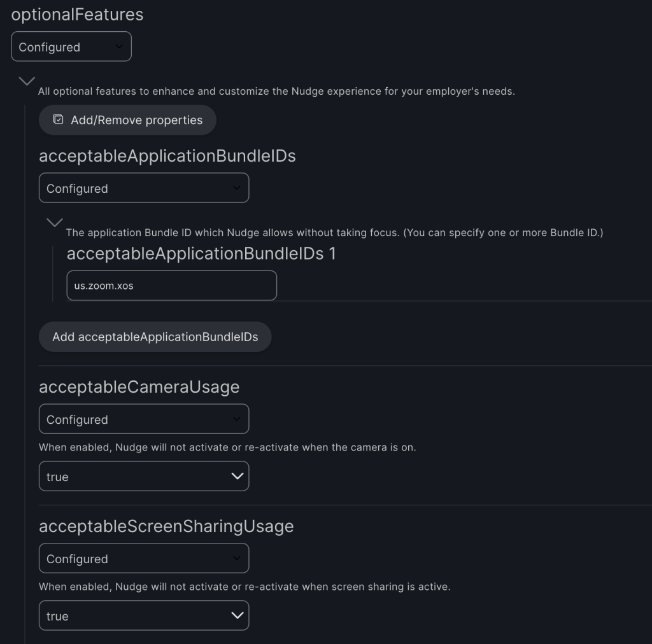Click the checklist icon in Add/Remove properties

58,120
